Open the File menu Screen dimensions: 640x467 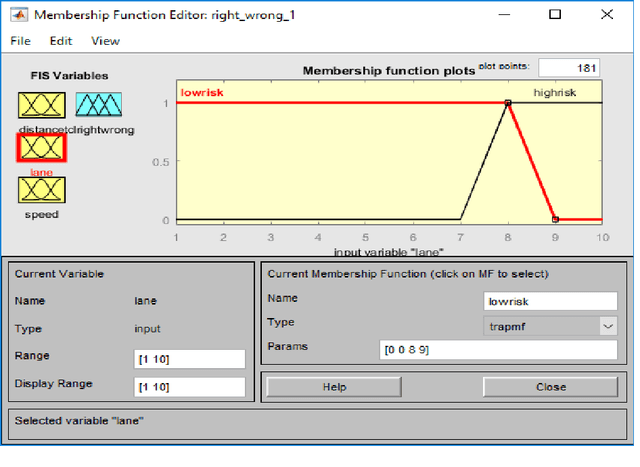pos(20,41)
